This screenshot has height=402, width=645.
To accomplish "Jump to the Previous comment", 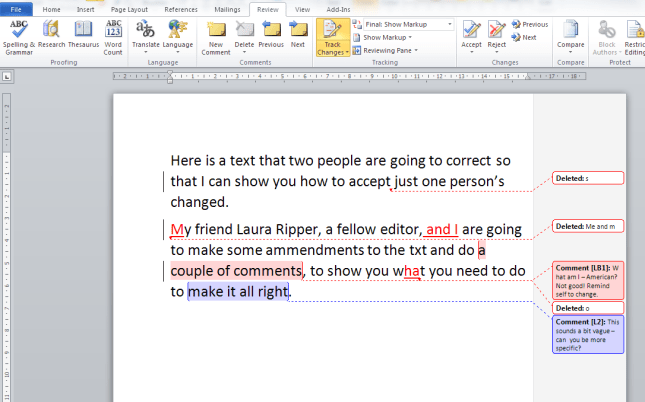I will pos(271,34).
